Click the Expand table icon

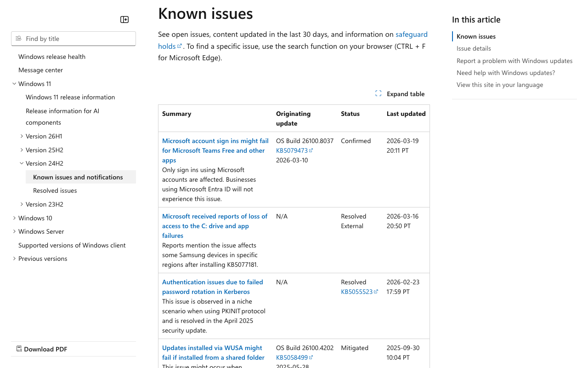click(378, 93)
